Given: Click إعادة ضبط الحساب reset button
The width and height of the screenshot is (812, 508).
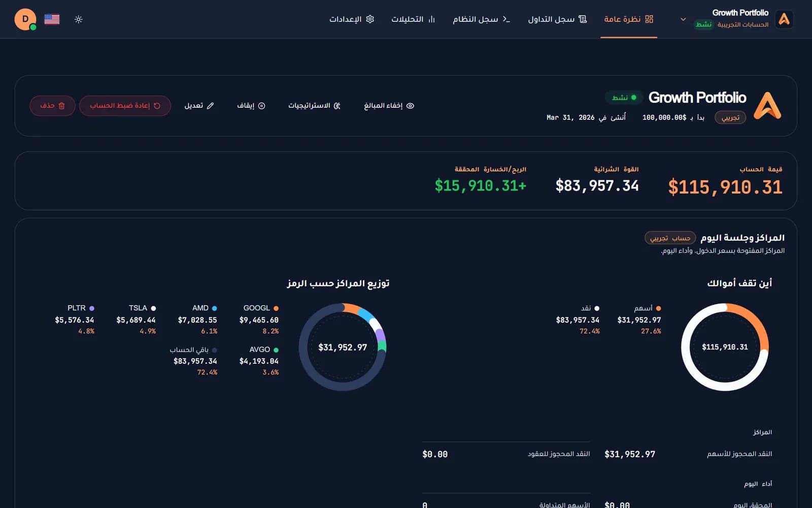Looking at the screenshot, I should tap(125, 106).
